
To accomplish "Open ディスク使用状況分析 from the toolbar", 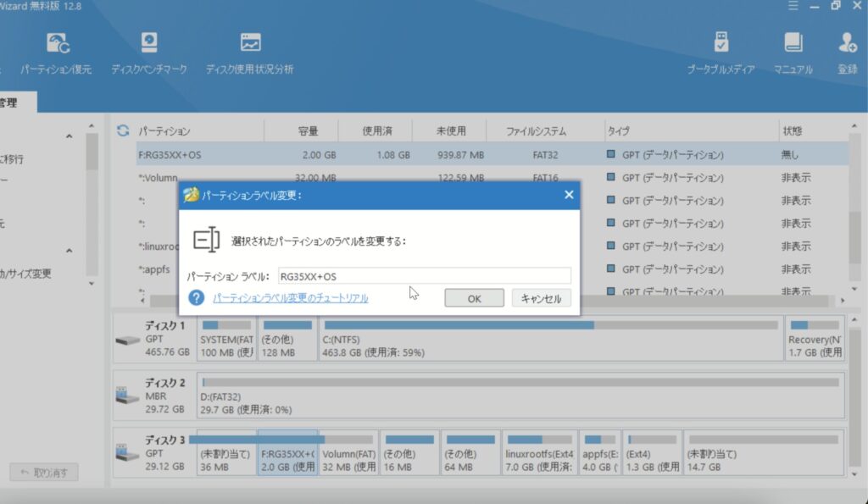I will point(250,53).
